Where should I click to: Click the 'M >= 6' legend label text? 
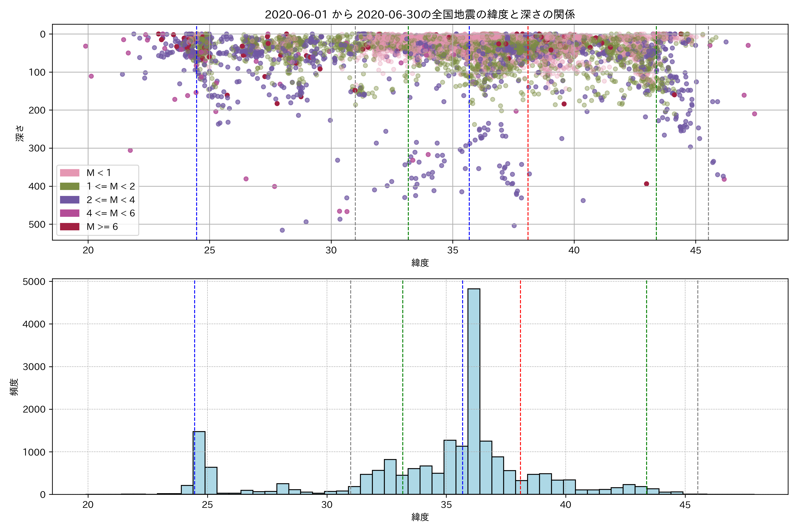click(102, 227)
